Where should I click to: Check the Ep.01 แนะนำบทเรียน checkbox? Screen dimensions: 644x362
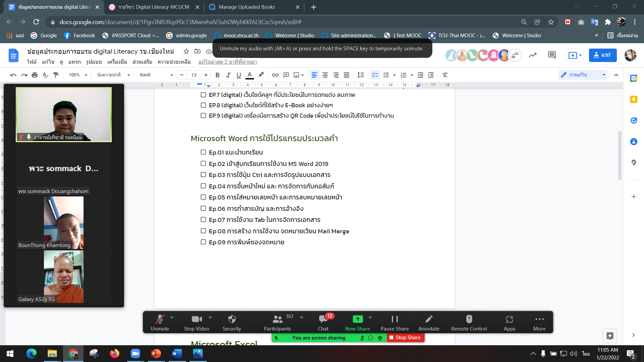point(203,152)
